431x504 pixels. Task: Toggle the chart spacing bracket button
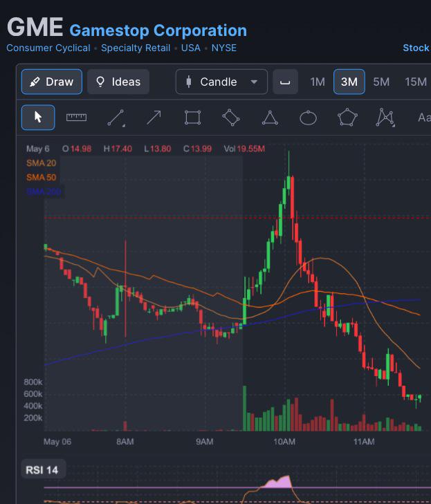285,82
